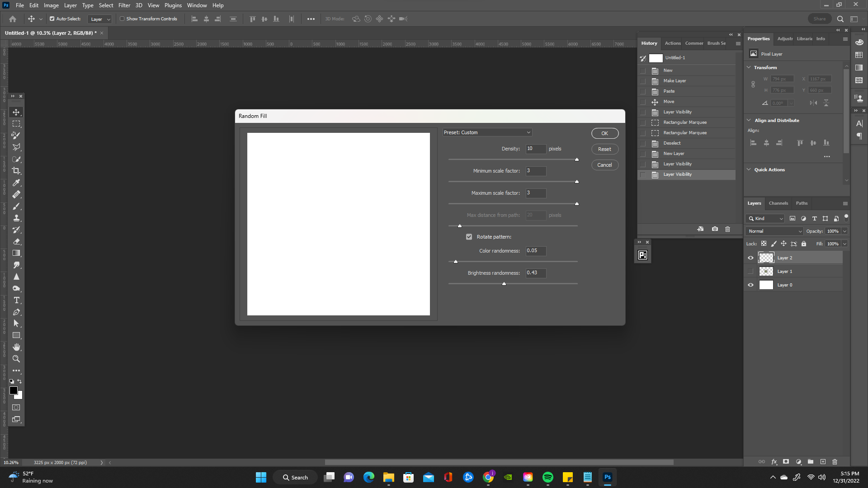Enable Auto-Select in the options bar
The width and height of the screenshot is (868, 488).
52,19
